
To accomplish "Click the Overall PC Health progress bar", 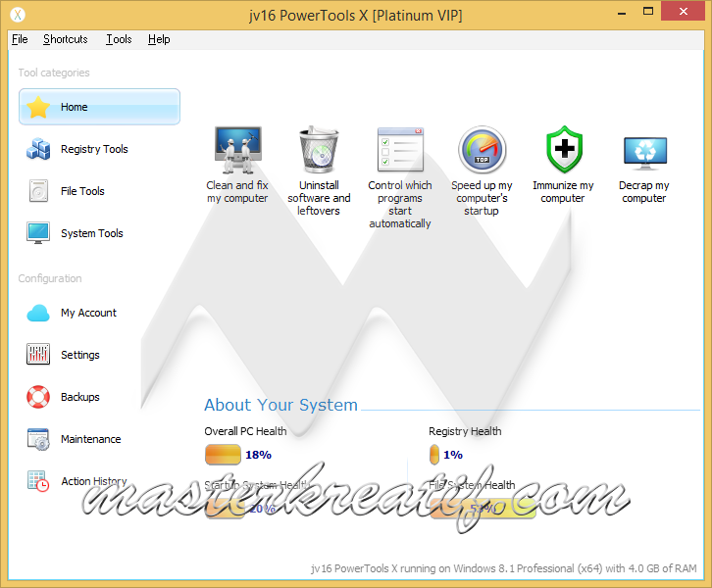I will point(223,455).
